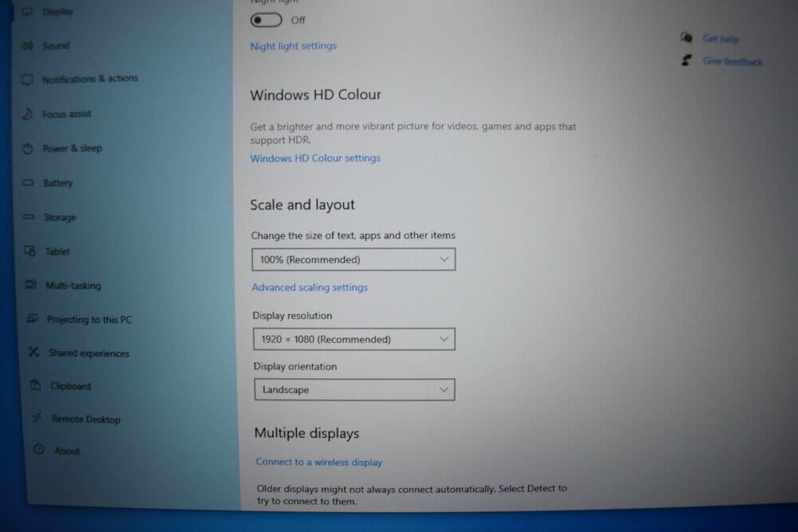Image resolution: width=798 pixels, height=532 pixels.
Task: Open Windows HD Colour settings link
Action: pyautogui.click(x=315, y=158)
